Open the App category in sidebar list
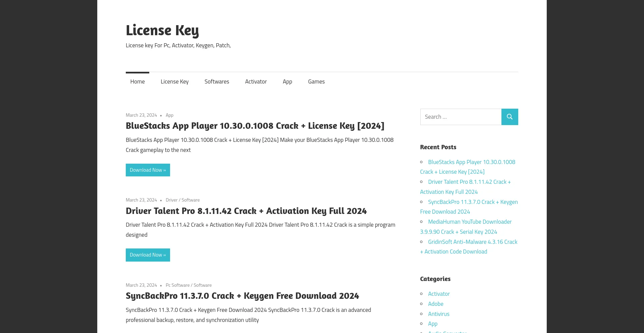644x333 pixels. 433,324
